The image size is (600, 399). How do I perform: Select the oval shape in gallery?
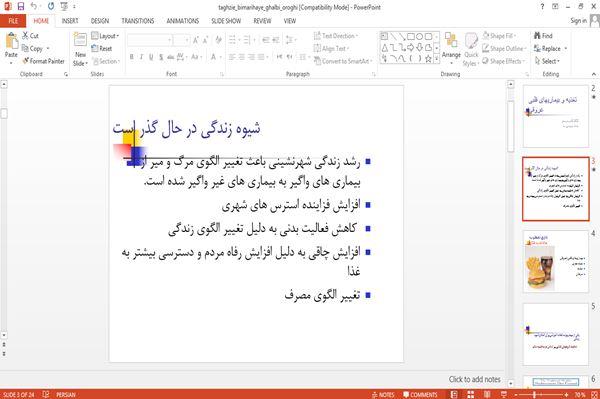[x=419, y=37]
